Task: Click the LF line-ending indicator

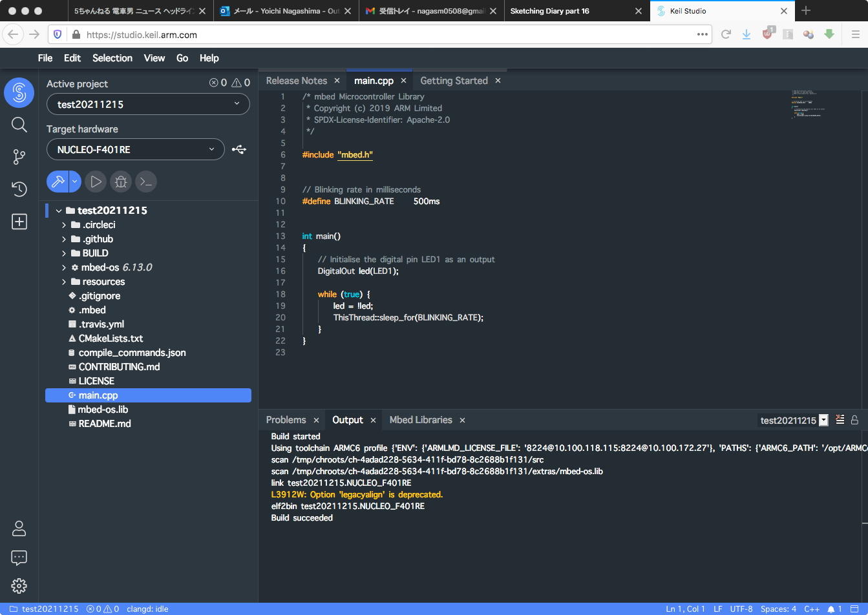Action: tap(718, 609)
